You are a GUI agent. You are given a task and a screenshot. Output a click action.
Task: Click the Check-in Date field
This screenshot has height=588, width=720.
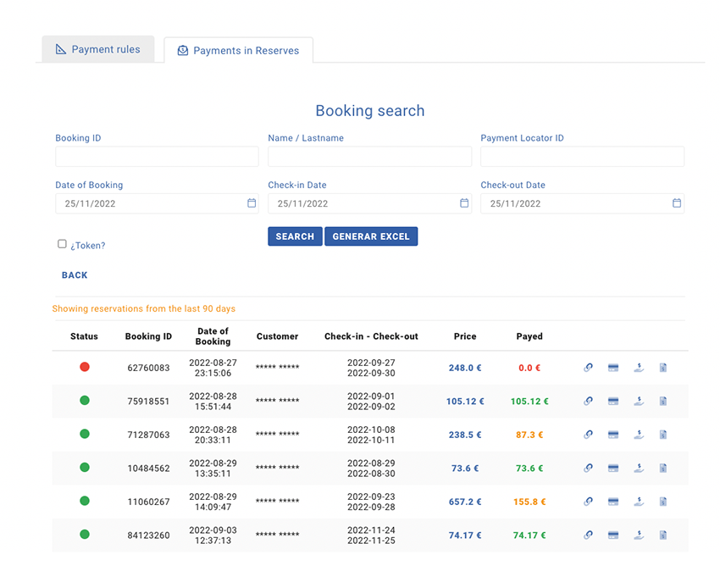pyautogui.click(x=369, y=203)
